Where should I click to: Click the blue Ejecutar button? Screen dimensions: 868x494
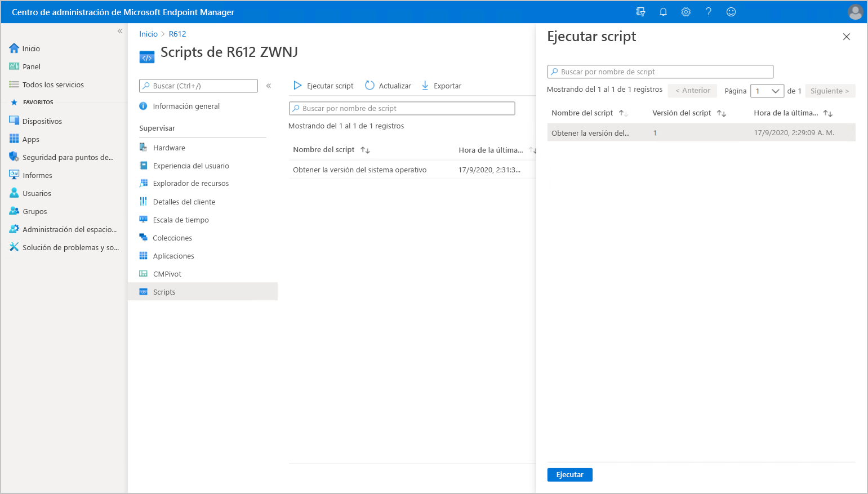pyautogui.click(x=570, y=475)
